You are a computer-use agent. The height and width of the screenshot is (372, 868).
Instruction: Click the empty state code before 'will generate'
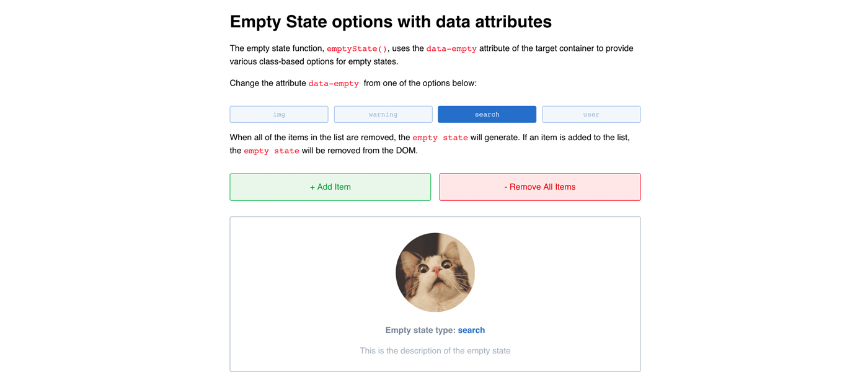tap(440, 138)
